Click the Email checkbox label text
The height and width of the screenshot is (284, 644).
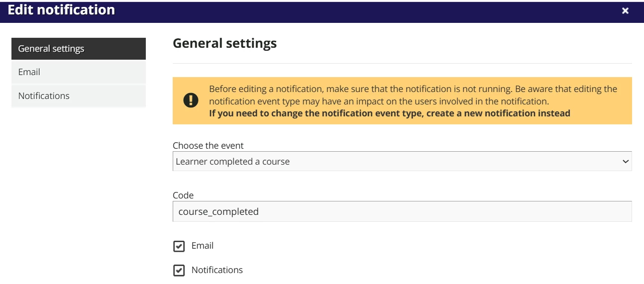pos(203,246)
